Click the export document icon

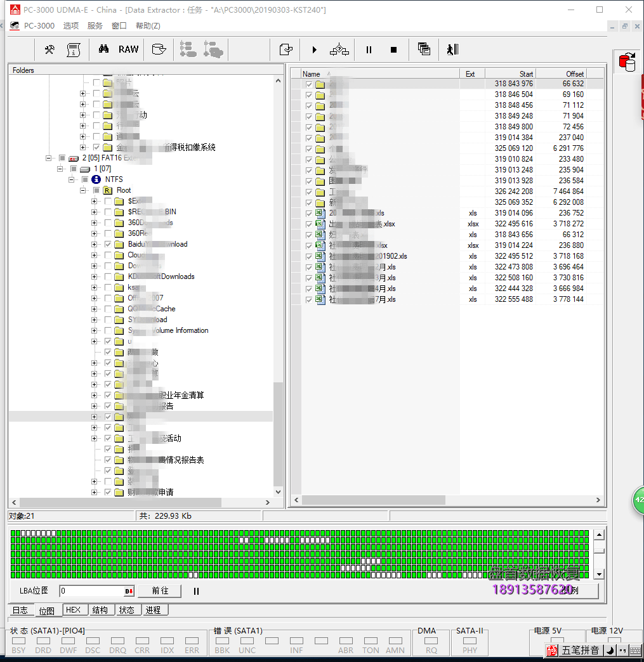click(286, 50)
